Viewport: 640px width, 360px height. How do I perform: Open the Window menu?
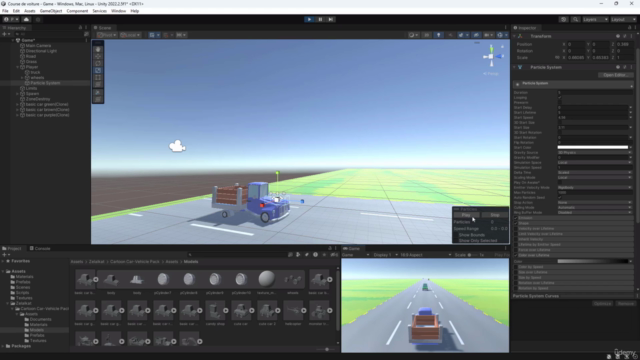[x=118, y=11]
